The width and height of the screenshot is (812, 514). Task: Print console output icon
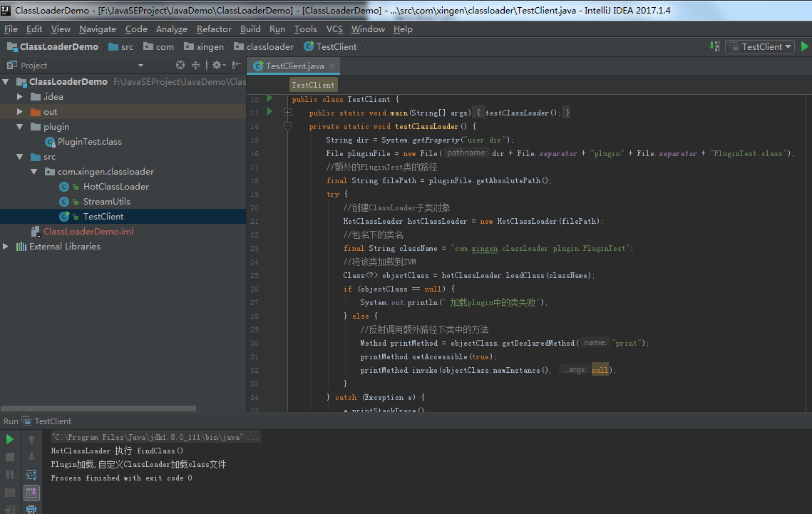pyautogui.click(x=31, y=509)
